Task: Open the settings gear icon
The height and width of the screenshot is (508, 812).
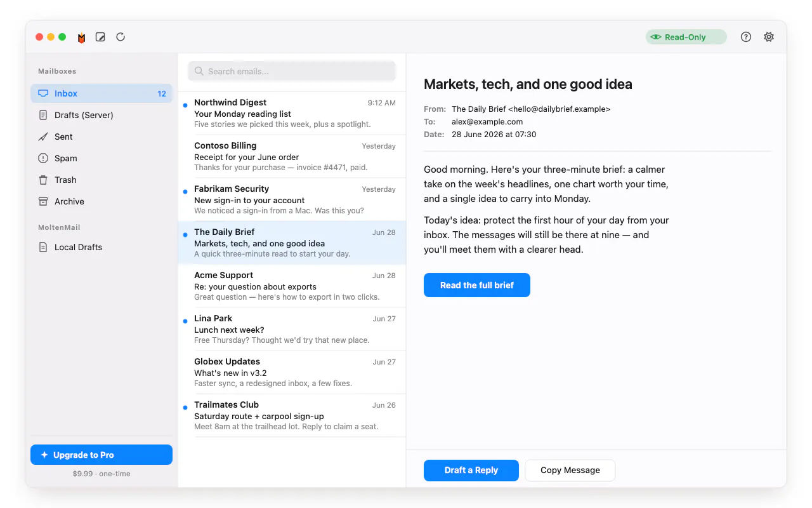Action: (x=769, y=37)
